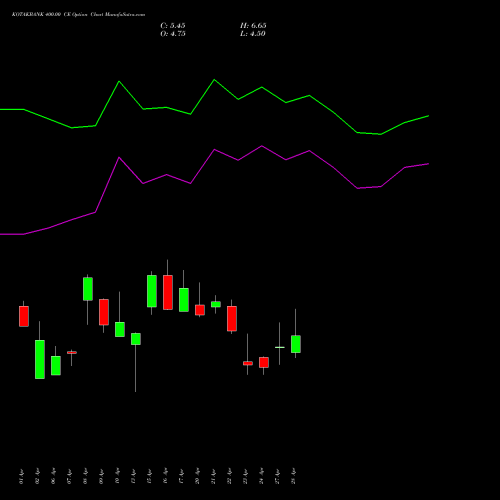
Task: Select the high value H: 6.65
Action: coord(253,26)
